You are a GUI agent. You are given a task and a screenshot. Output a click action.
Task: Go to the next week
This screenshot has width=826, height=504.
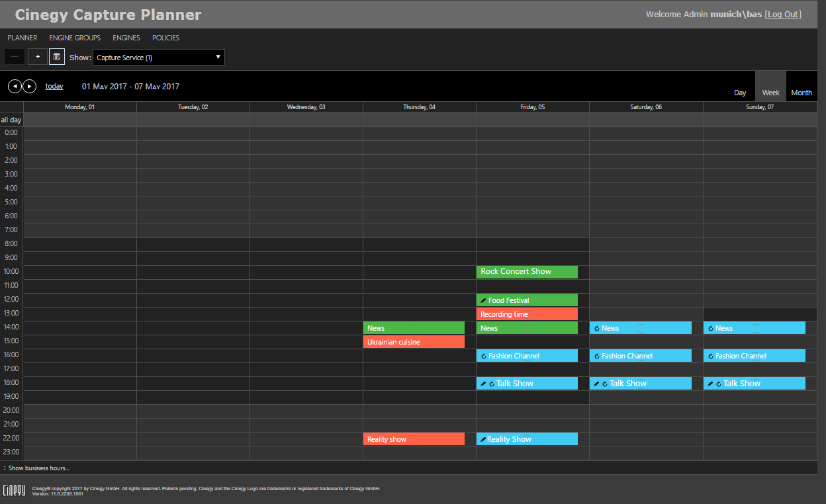pyautogui.click(x=30, y=86)
